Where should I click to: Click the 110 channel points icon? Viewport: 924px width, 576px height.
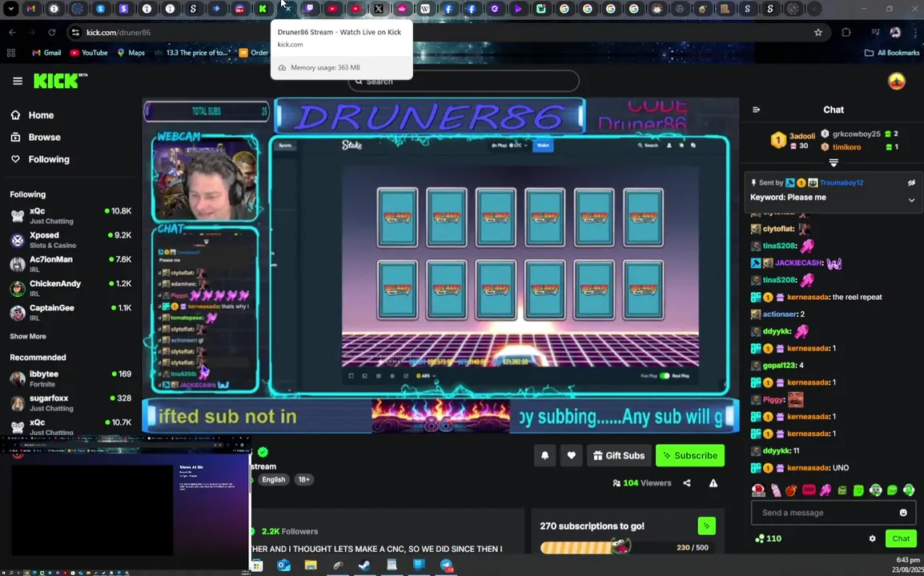click(x=768, y=538)
